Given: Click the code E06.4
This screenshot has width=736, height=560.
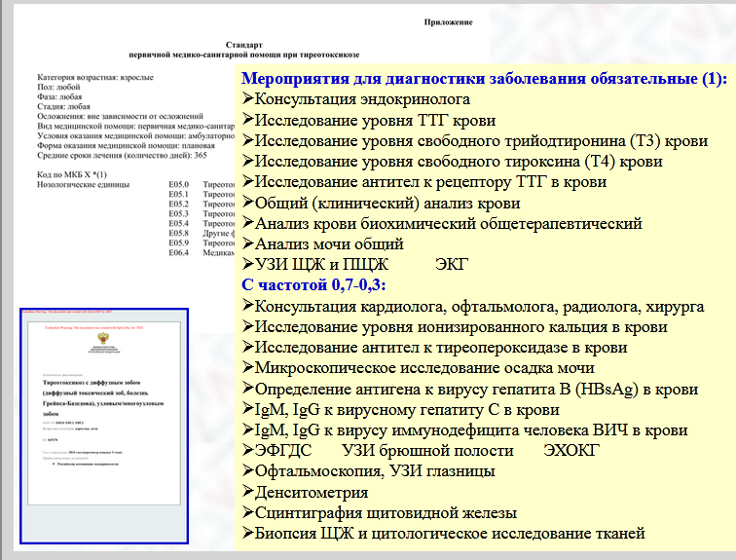Looking at the screenshot, I should (179, 252).
